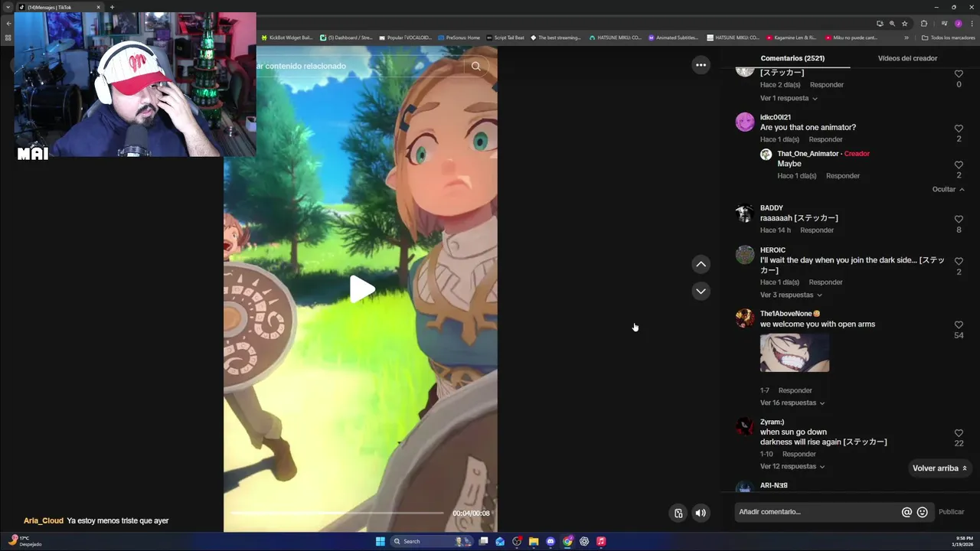Screen dimensions: 980x551
Task: Open Windows Start menu
Action: click(381, 541)
